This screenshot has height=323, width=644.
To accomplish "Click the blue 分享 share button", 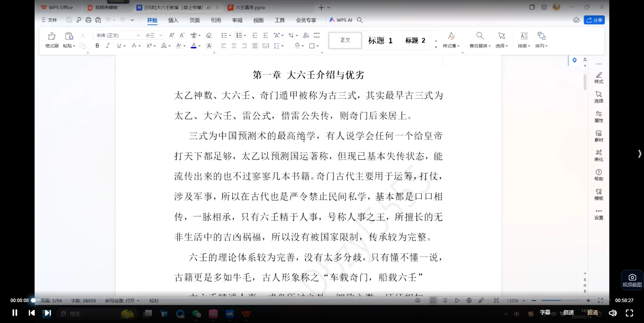I will (x=594, y=20).
